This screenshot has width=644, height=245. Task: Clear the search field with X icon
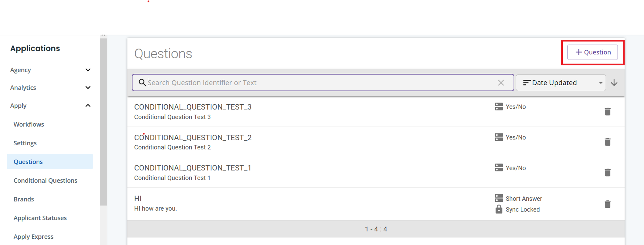coord(501,83)
